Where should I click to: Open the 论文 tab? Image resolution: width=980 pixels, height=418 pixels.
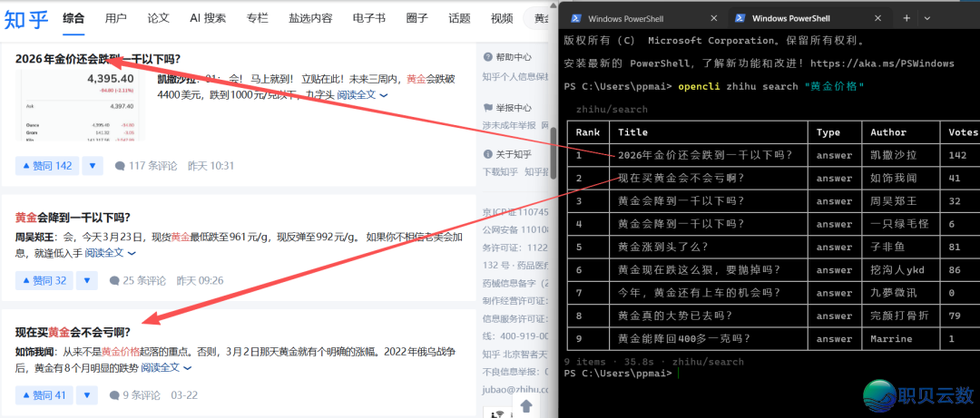[158, 18]
